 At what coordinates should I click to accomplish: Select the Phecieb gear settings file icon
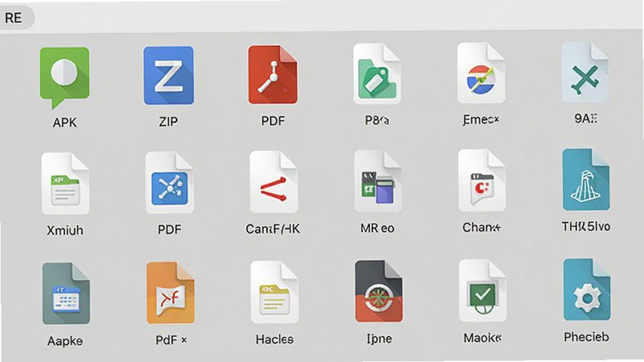click(587, 290)
